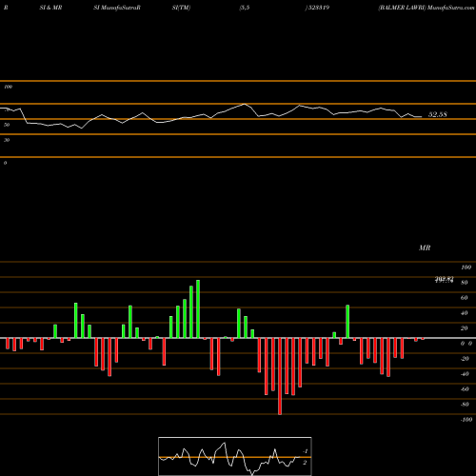Click the -100 axis label of the histogram

pos(466,420)
